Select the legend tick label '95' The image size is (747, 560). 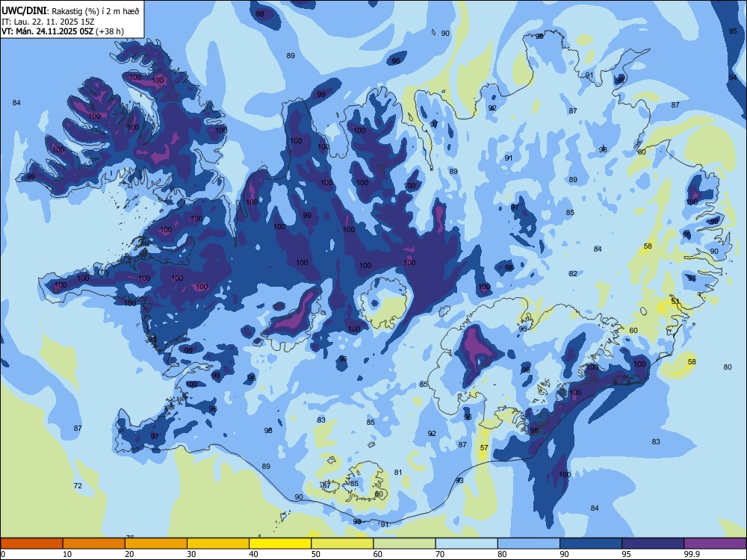627,554
